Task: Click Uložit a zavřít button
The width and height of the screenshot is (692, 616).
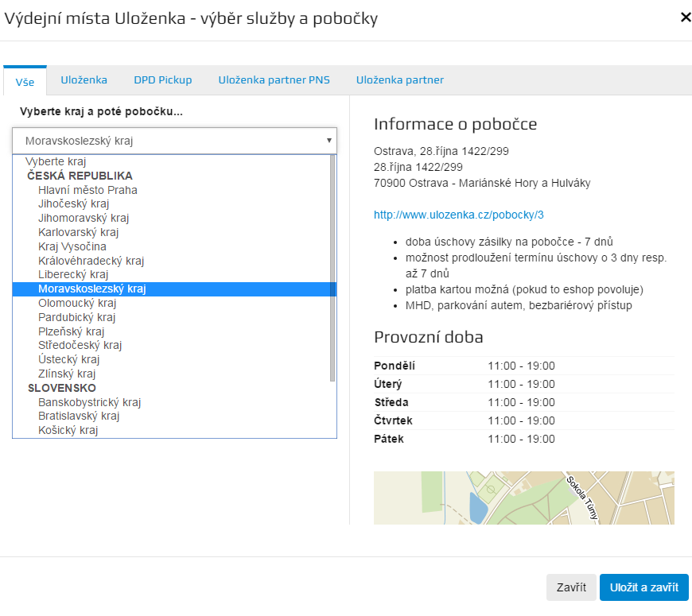Action: 644,587
